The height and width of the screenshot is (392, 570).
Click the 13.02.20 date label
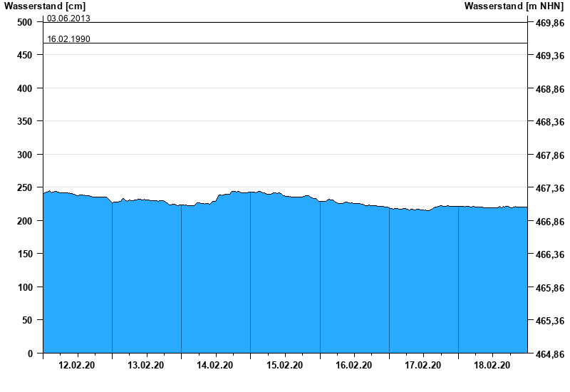click(146, 366)
